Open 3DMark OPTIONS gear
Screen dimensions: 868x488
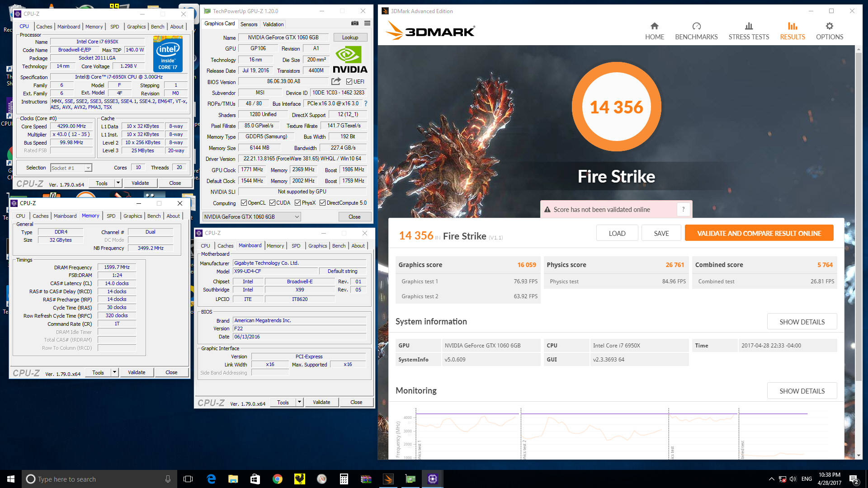point(830,31)
